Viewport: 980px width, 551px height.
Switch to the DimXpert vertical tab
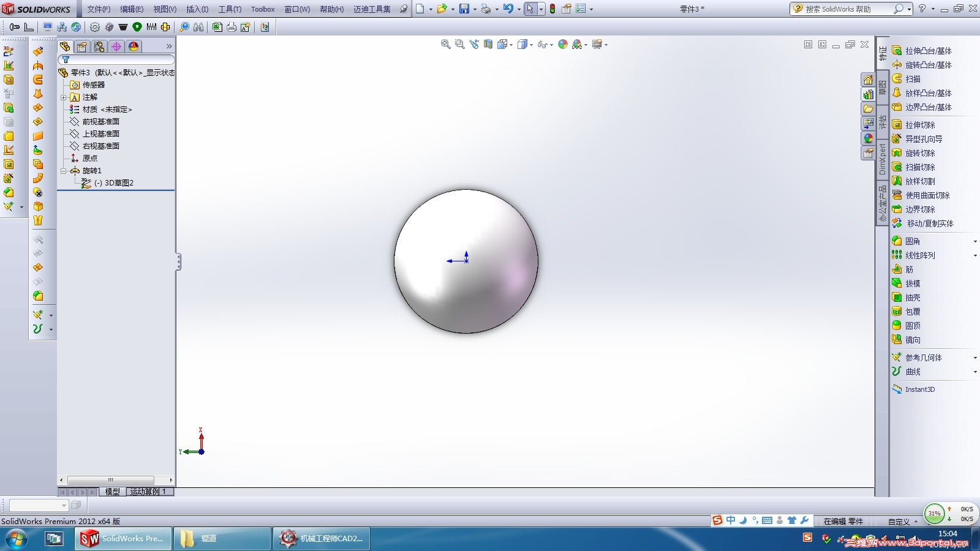(x=883, y=159)
